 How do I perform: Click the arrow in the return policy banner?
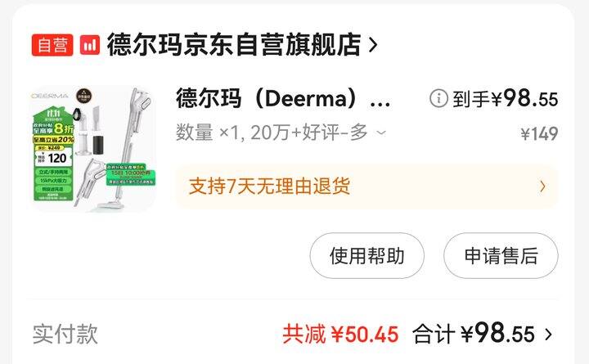point(542,186)
